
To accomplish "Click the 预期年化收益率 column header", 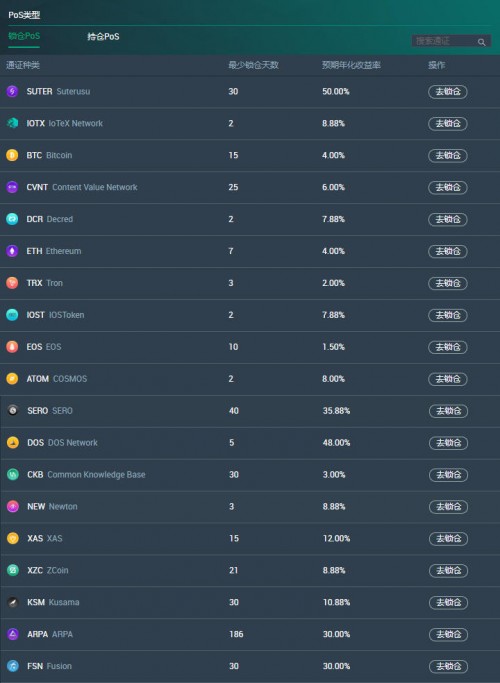I will (x=351, y=65).
